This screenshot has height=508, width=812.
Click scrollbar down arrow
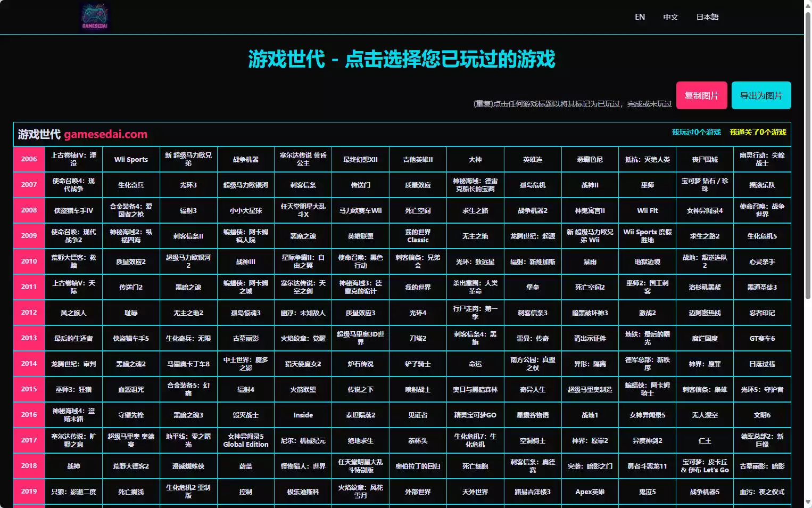pos(808,502)
